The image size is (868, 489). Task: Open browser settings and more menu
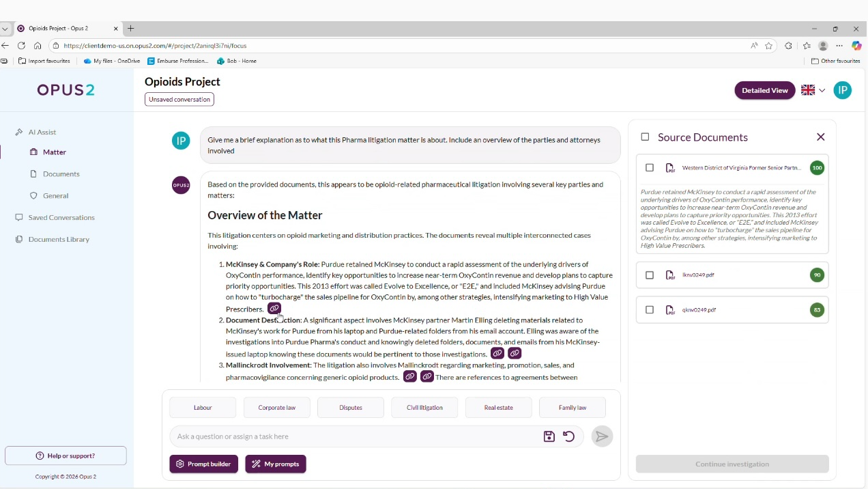click(x=839, y=46)
